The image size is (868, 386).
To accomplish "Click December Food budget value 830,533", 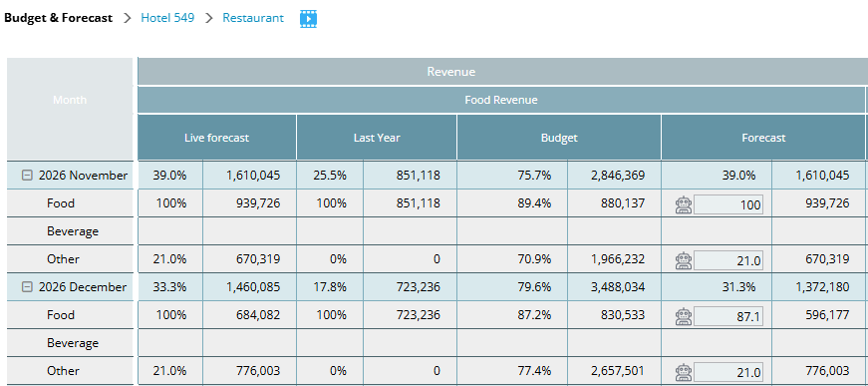I will coord(623,315).
